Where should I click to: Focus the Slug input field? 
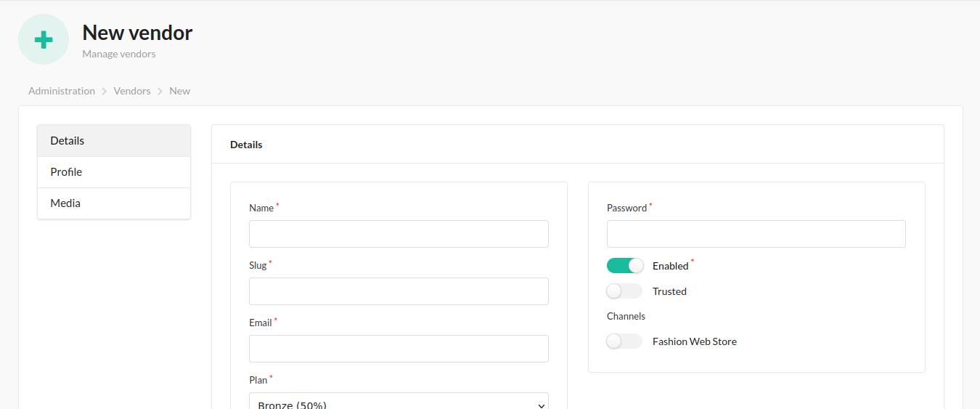tap(399, 291)
